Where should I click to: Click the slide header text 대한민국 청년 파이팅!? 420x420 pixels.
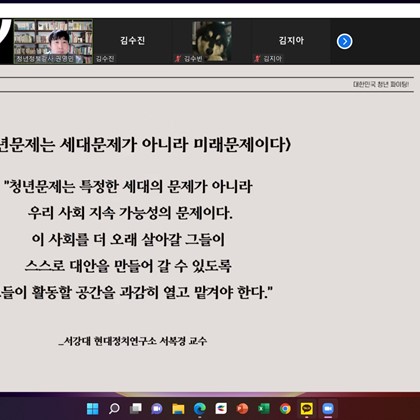381,84
